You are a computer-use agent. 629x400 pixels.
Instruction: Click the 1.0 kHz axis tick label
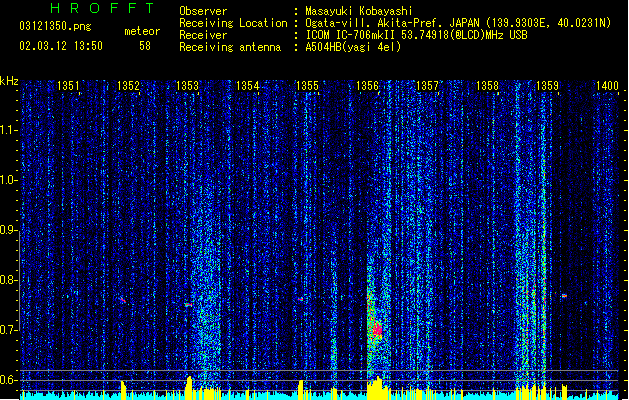coord(8,180)
